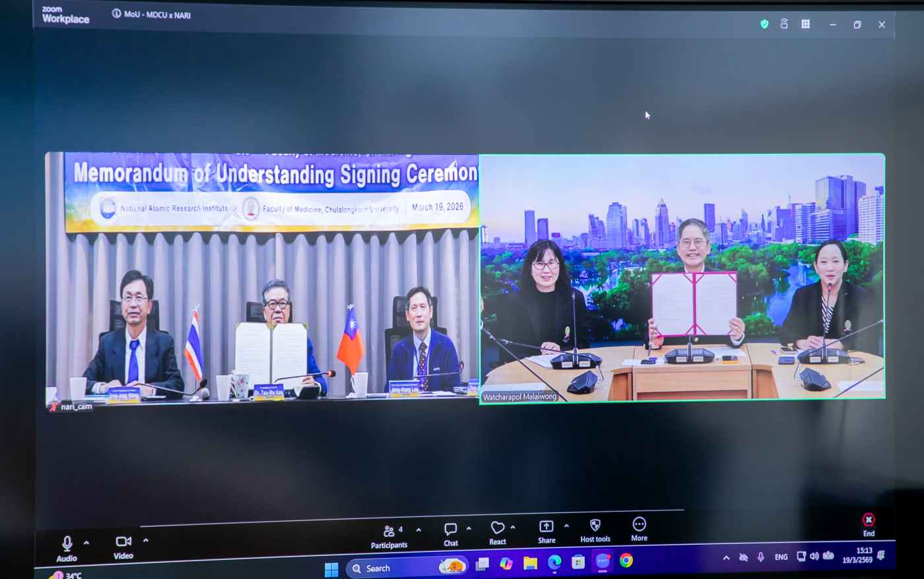Click the green encryption shield icon

(764, 24)
